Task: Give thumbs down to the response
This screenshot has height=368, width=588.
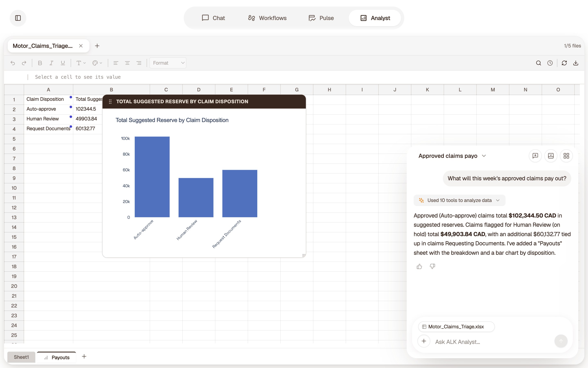Action: coord(432,267)
